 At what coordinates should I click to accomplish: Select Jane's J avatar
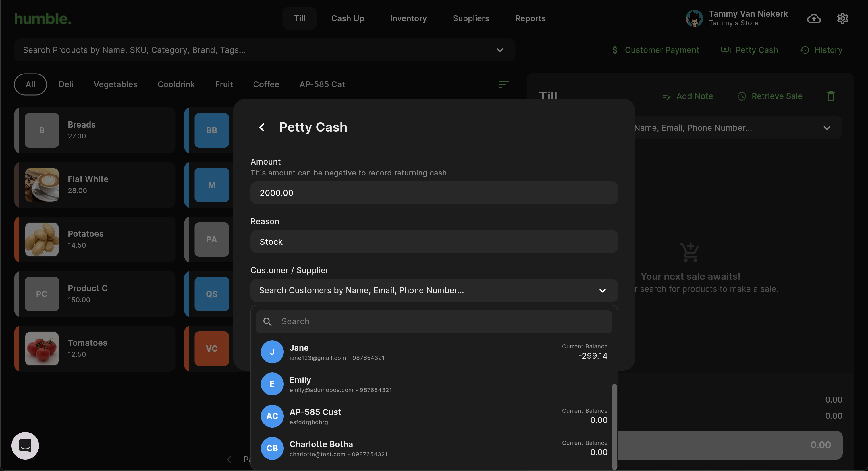(272, 352)
